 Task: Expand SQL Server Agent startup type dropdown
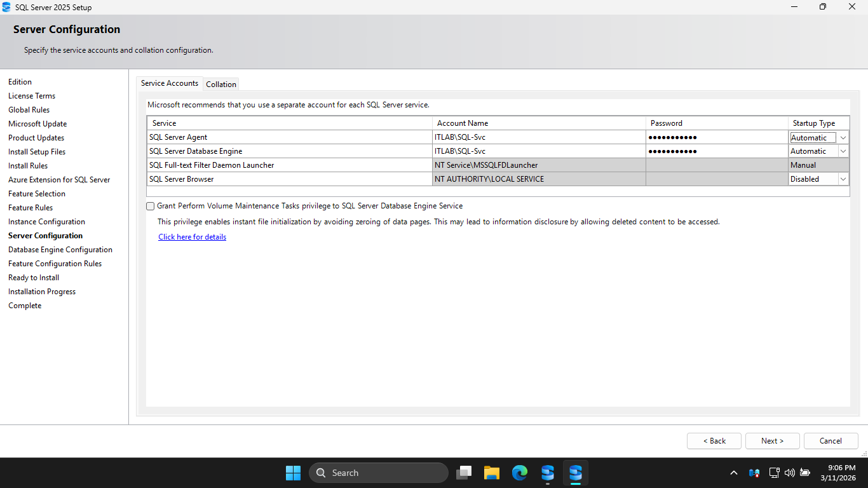843,138
